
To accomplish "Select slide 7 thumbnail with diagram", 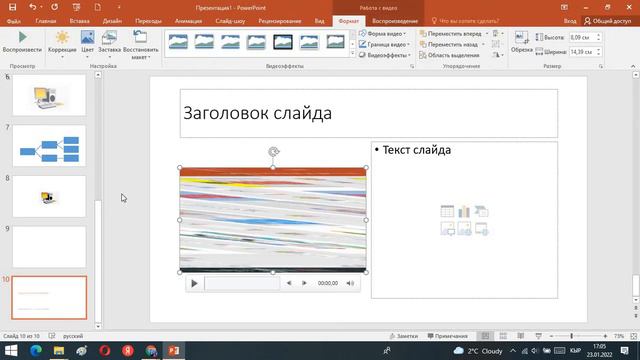I will click(x=49, y=146).
